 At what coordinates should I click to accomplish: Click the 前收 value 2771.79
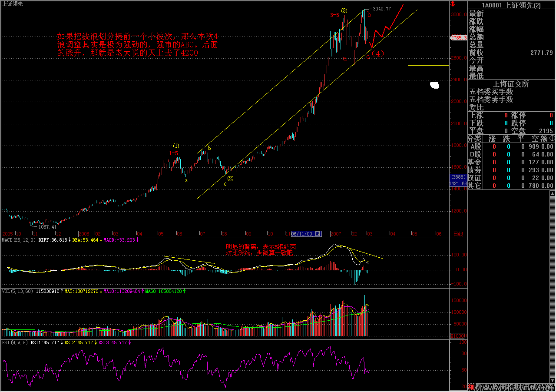541,53
